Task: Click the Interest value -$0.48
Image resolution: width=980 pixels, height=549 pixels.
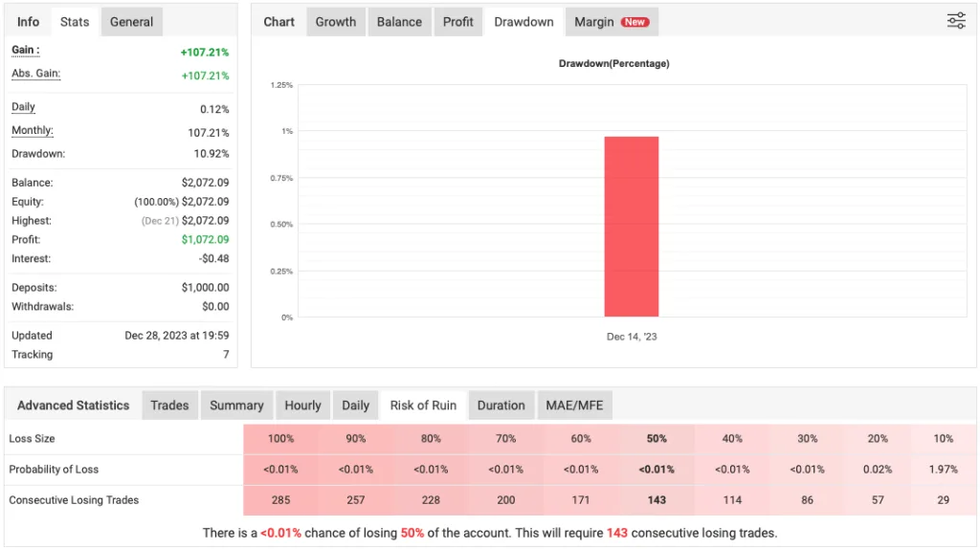Action: 213,258
